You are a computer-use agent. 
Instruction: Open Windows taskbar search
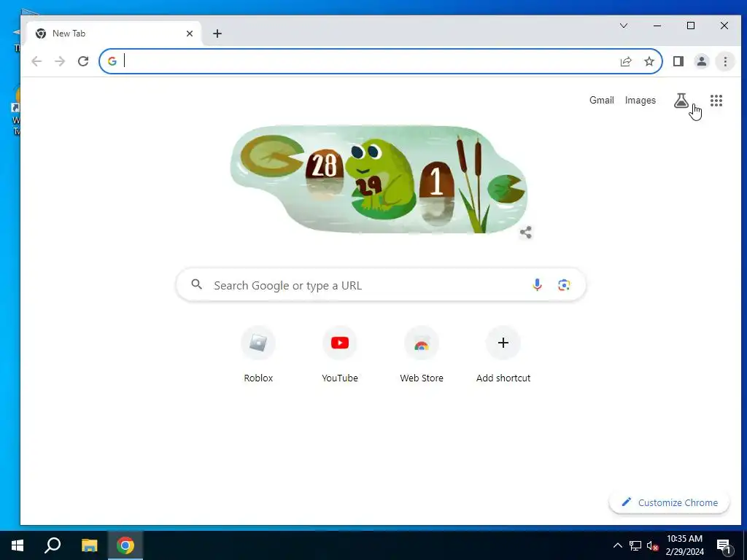click(x=53, y=545)
